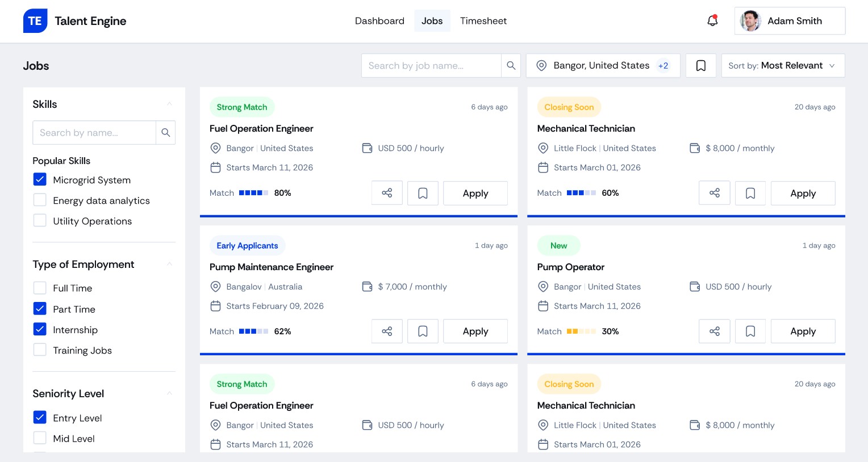Viewport: 868px width, 462px height.
Task: Click the job search magnifier icon
Action: [x=511, y=66]
